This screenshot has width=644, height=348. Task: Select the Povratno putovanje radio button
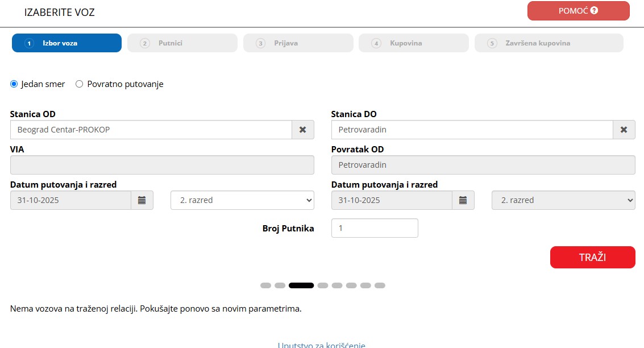point(80,84)
